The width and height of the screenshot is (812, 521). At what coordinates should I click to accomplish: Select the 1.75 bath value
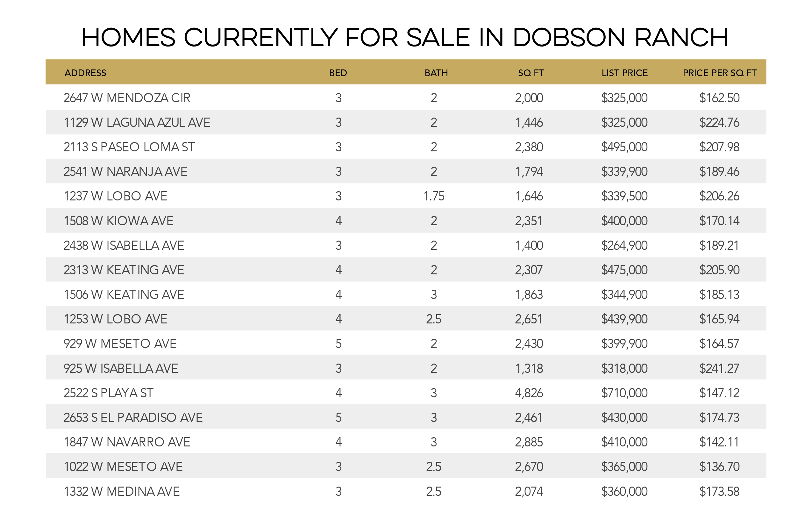click(434, 196)
